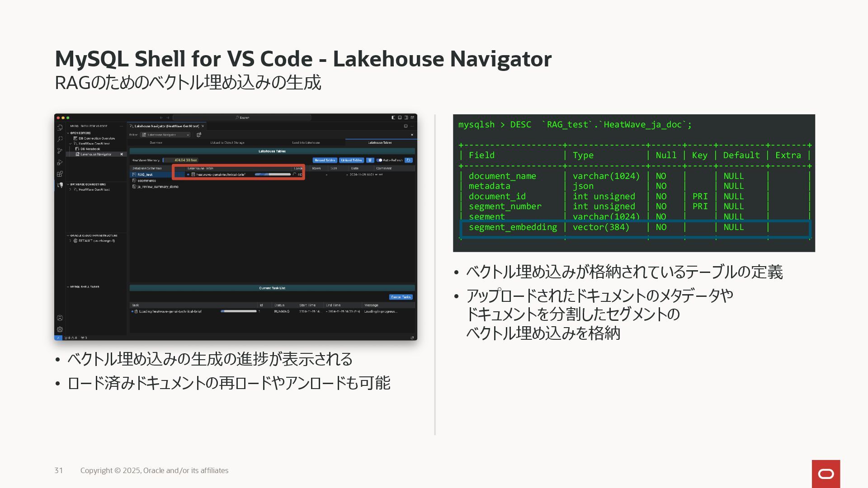Click the notifications icon in status bar
This screenshot has height=488, width=868.
pyautogui.click(x=412, y=338)
